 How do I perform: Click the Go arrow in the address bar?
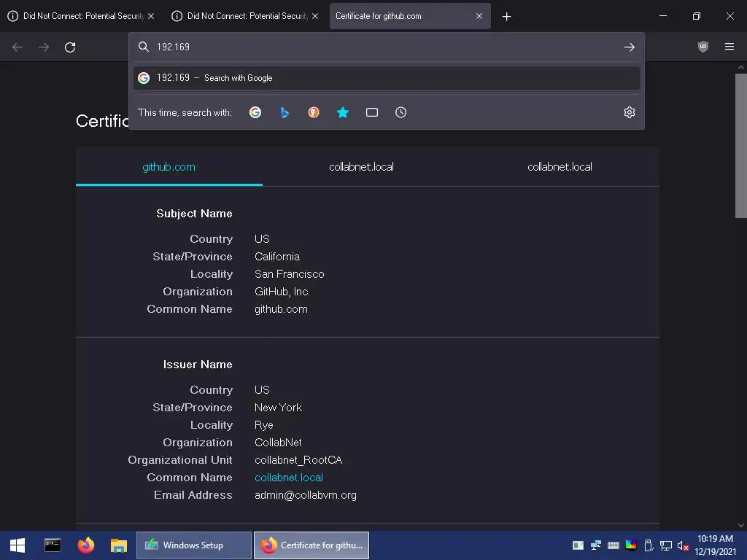[630, 47]
